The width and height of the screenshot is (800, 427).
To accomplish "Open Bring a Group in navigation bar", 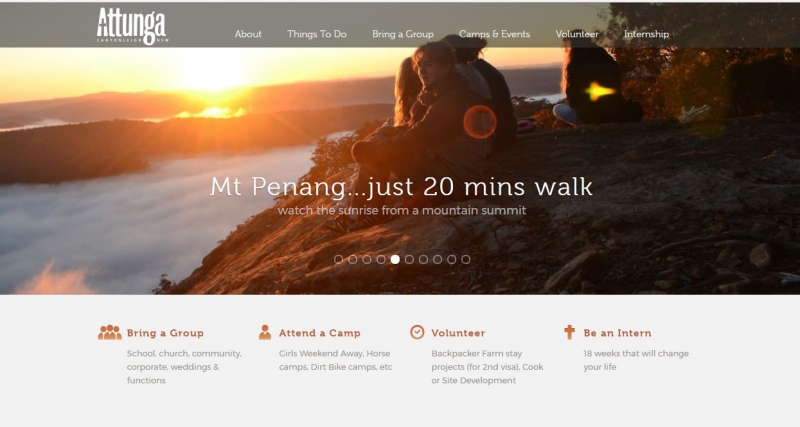I will click(x=403, y=34).
